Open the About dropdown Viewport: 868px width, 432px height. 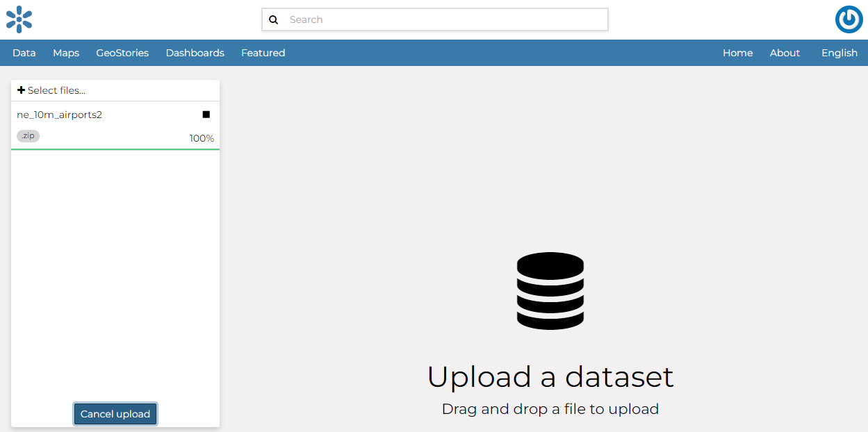(785, 53)
